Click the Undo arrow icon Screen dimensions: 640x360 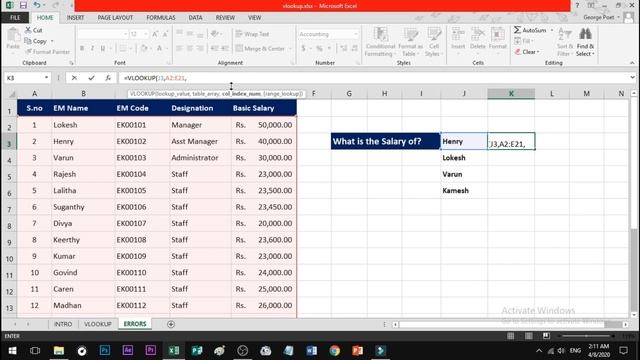[37, 5]
